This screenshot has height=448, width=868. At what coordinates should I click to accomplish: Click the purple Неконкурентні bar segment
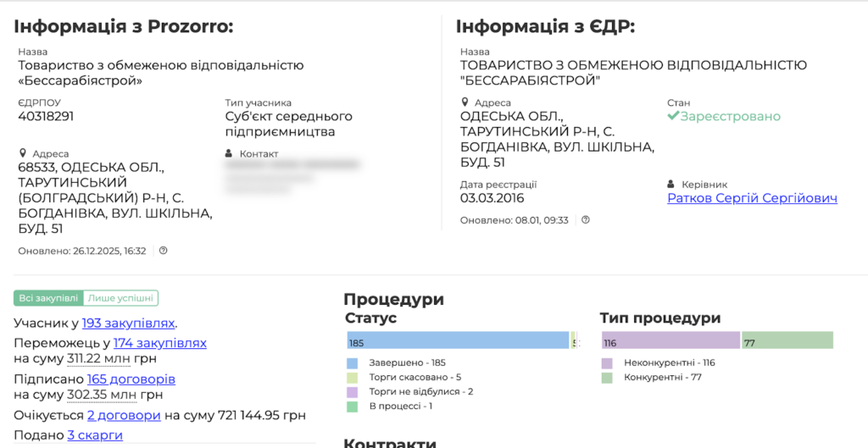click(670, 340)
